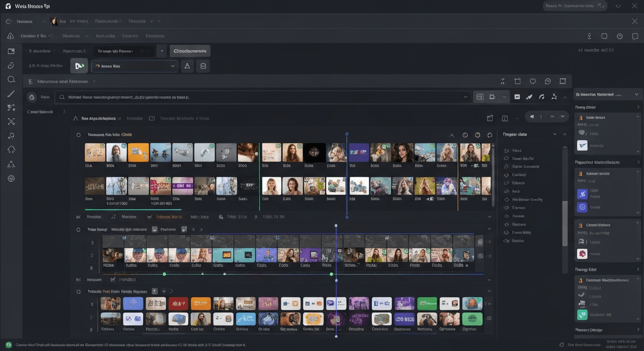The width and height of the screenshot is (644, 351).
Task: Click the headphones icon in the left sidebar
Action: tap(11, 149)
